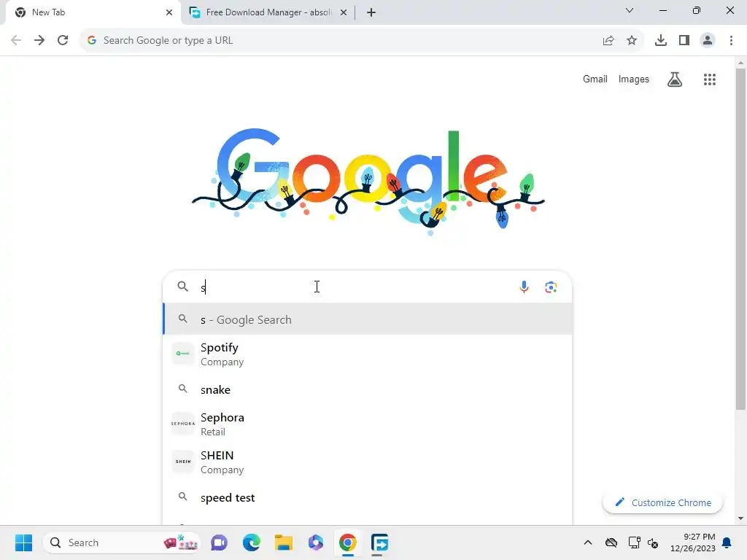This screenshot has height=560, width=747.
Task: Choose the Sephora Retail suggestion
Action: [368, 424]
